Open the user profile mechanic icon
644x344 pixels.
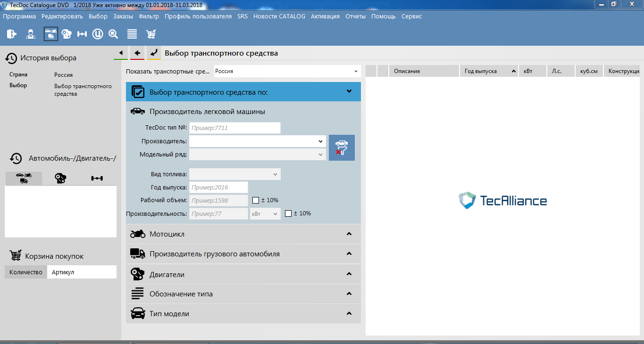[x=31, y=34]
